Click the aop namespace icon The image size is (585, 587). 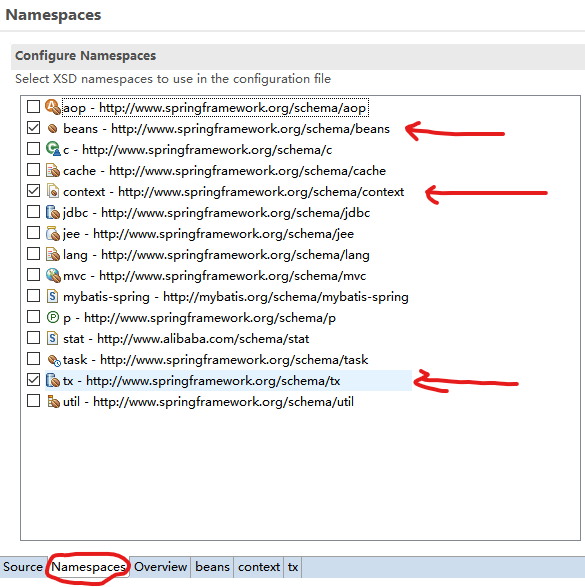coord(53,107)
